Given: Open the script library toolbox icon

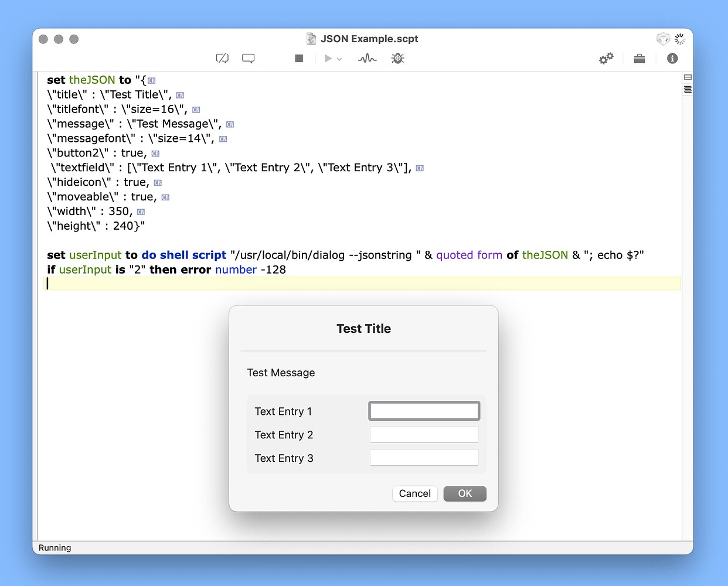Looking at the screenshot, I should coord(639,58).
